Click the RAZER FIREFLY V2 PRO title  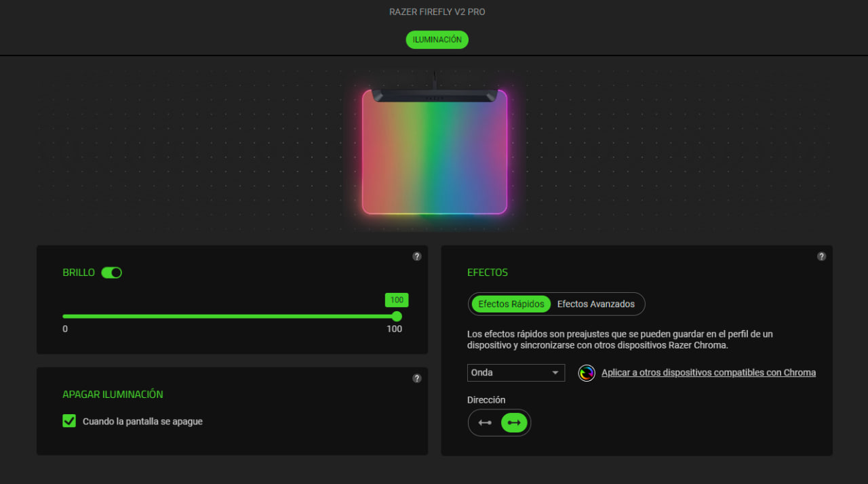coord(437,12)
